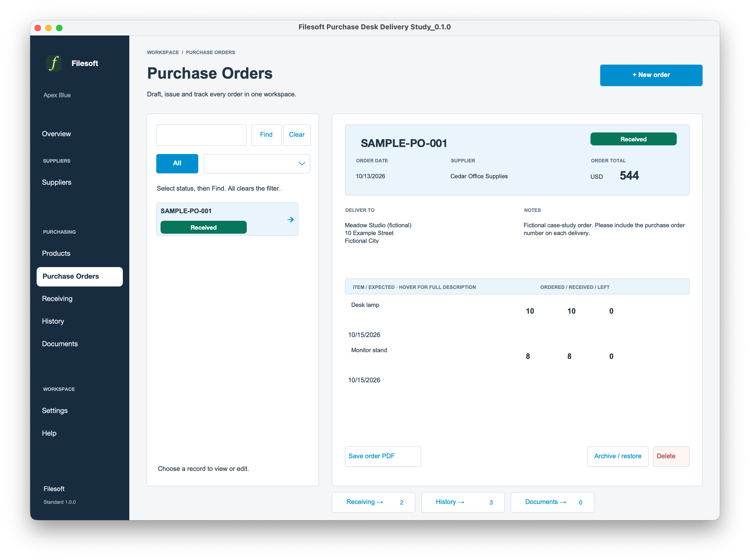Screen dimensions: 750x560
Task: Go to Receiving in the sidebar
Action: coord(57,299)
